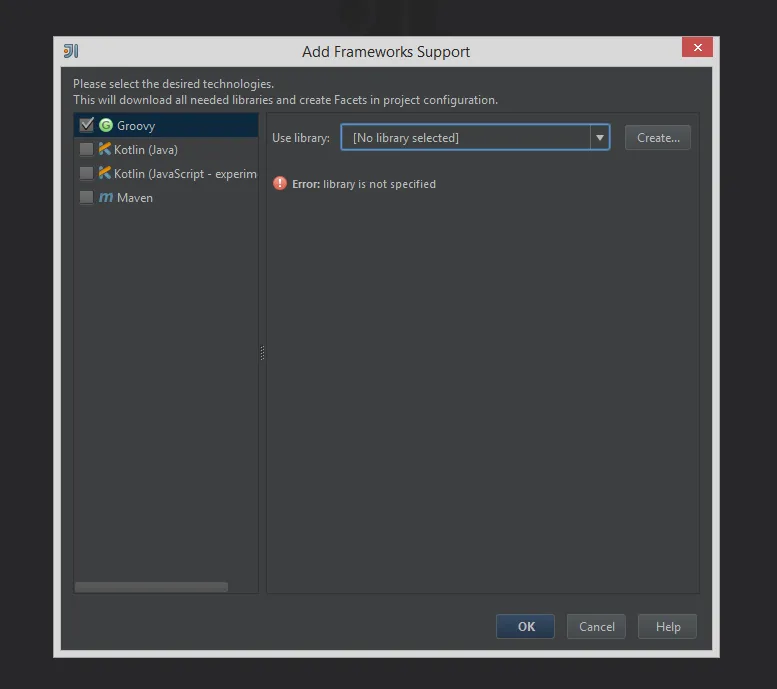Confirm with the OK button
The width and height of the screenshot is (777, 689).
(x=525, y=627)
